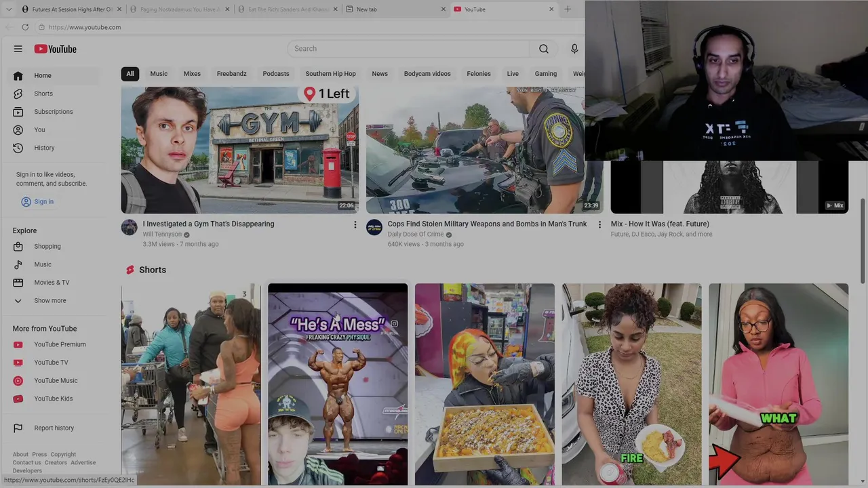The image size is (868, 488).
Task: Switch to the Eat The Rich browser tab
Action: (x=287, y=9)
